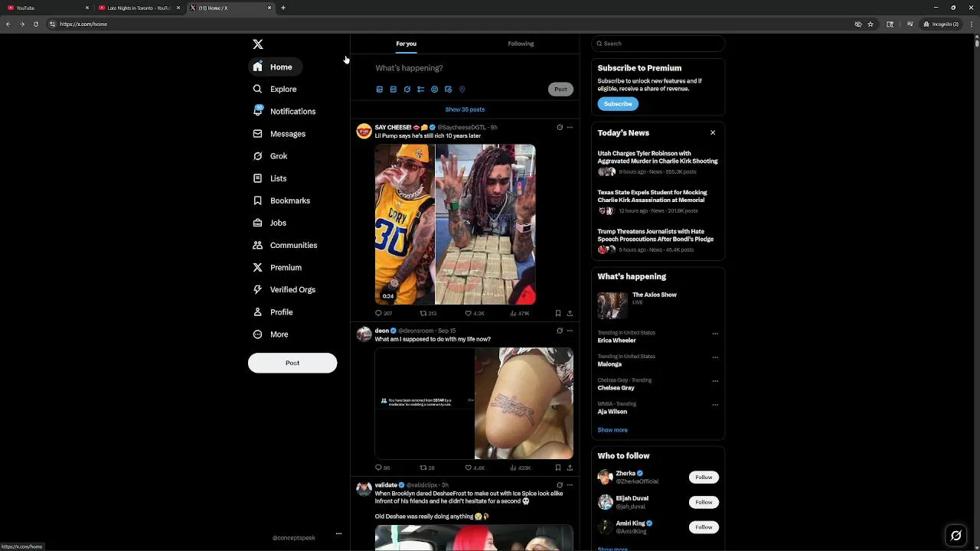Open options for Chelsea Gray trend
980x551 pixels.
(715, 381)
